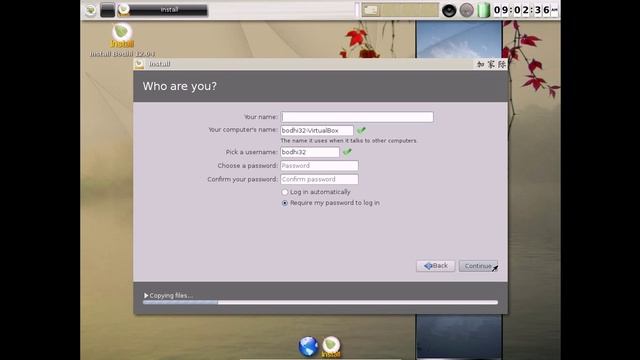This screenshot has height=360, width=640.
Task: Focus the Confirm your password field
Action: (x=319, y=179)
